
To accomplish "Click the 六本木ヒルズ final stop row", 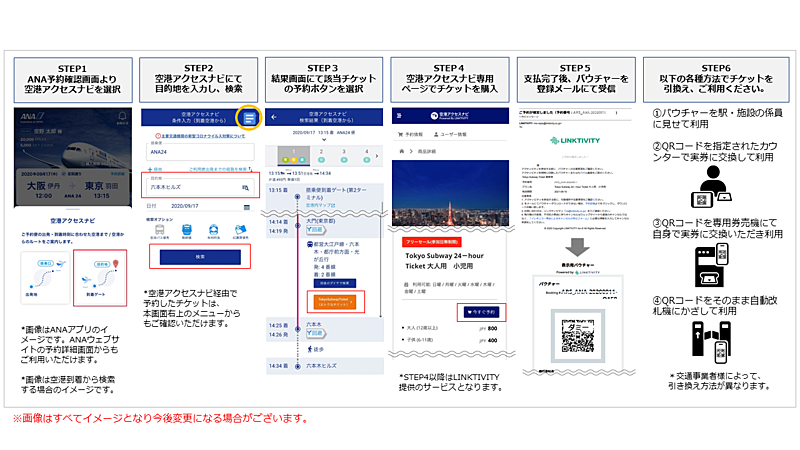I will point(324,366).
